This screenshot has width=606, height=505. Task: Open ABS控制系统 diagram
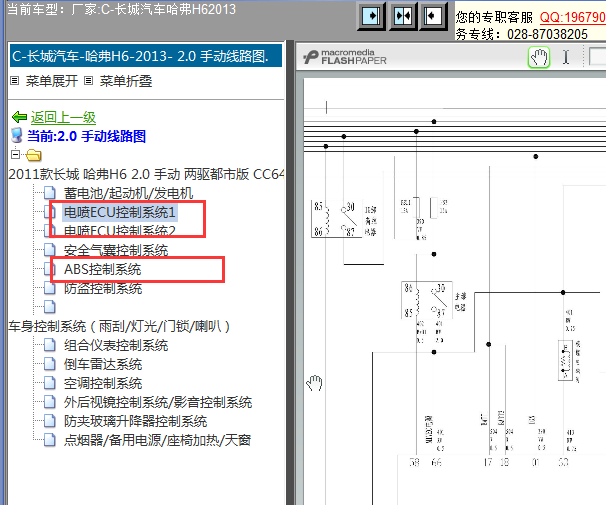point(102,269)
